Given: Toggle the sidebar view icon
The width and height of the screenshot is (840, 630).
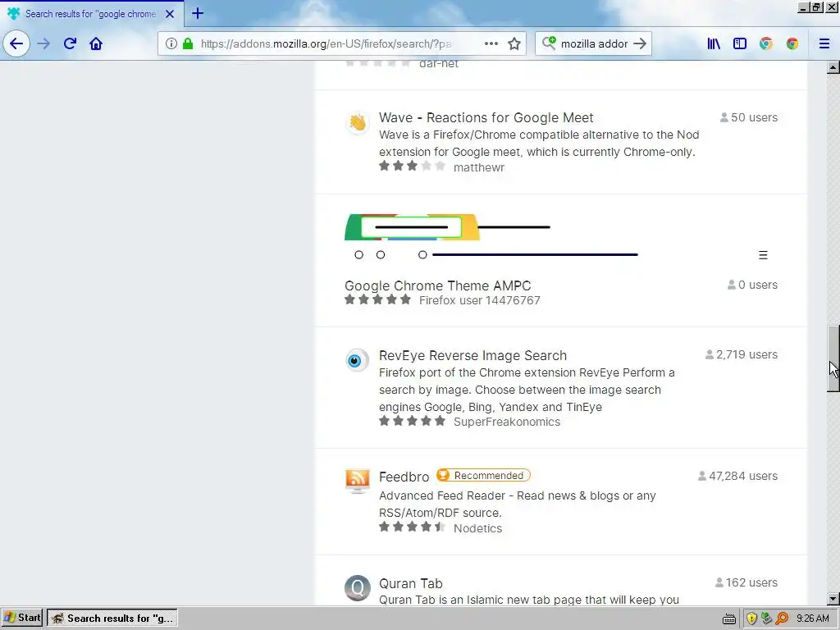Looking at the screenshot, I should click(740, 43).
